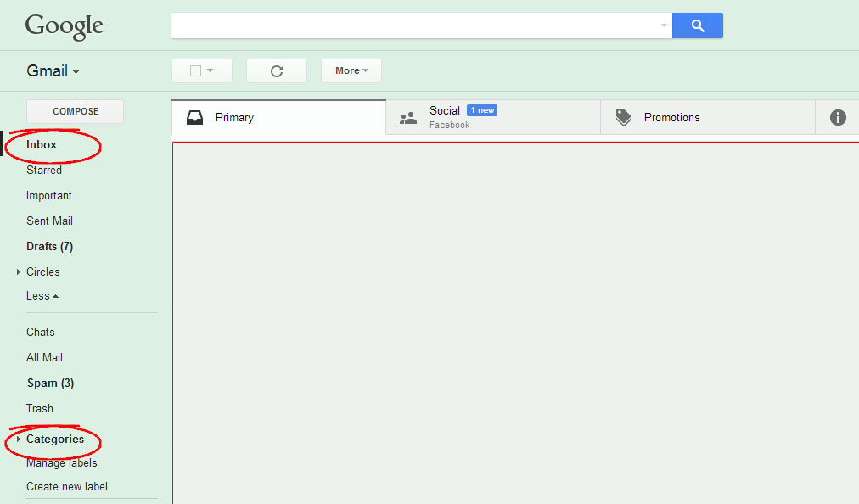Screen dimensions: 859x504
Task: Open the Important folder
Action: point(48,195)
